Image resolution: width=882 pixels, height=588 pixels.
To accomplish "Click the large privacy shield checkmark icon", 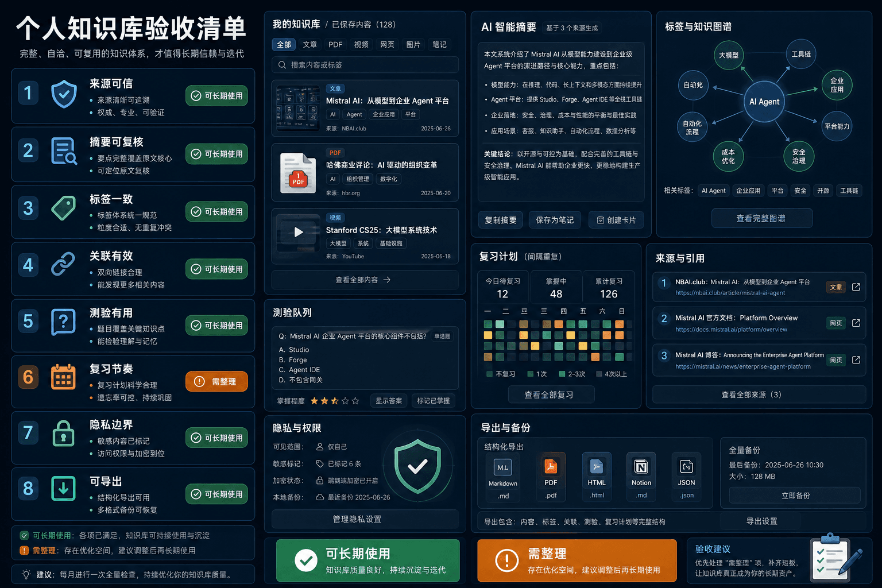I will point(417,466).
